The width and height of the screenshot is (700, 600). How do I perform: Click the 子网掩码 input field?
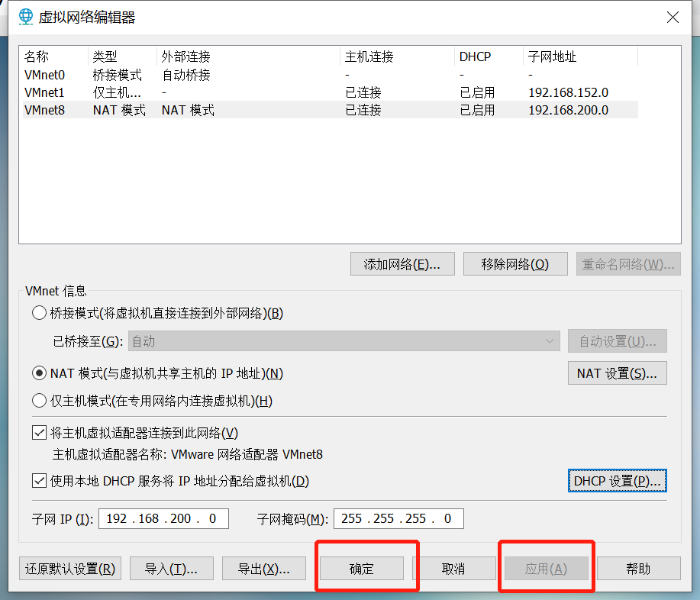tap(398, 518)
